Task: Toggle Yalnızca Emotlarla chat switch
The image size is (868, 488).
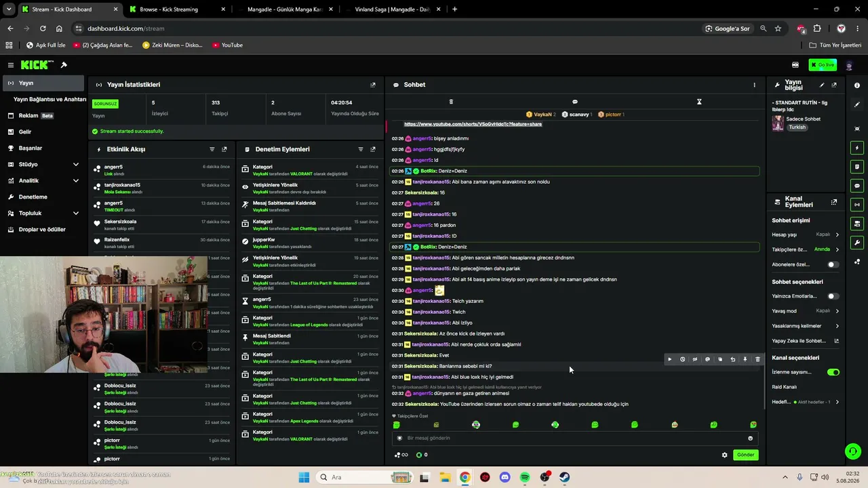Action: click(x=833, y=296)
